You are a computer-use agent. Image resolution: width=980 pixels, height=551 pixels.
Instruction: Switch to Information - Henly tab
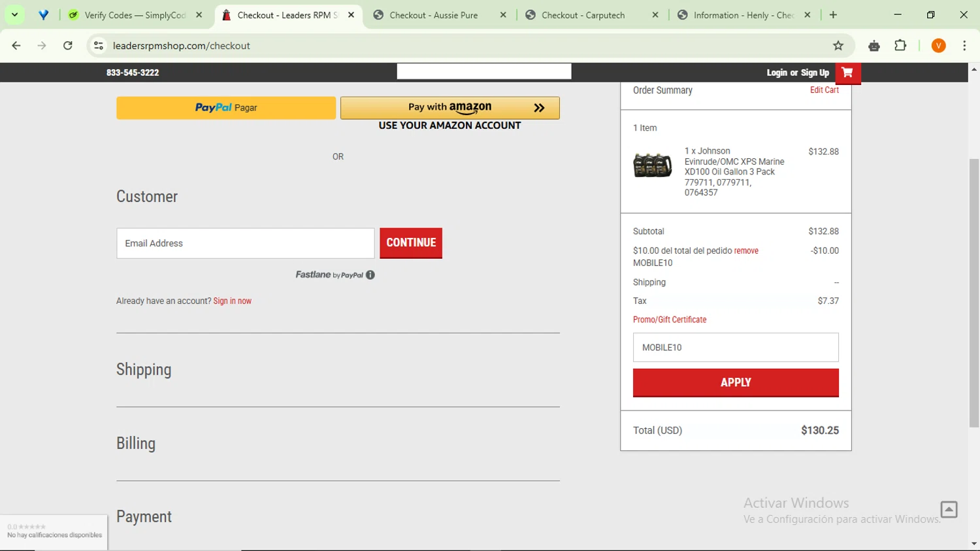(743, 15)
